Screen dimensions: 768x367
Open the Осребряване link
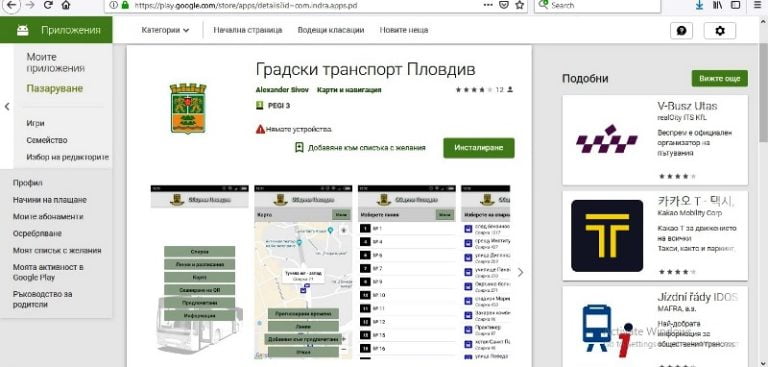tap(37, 234)
